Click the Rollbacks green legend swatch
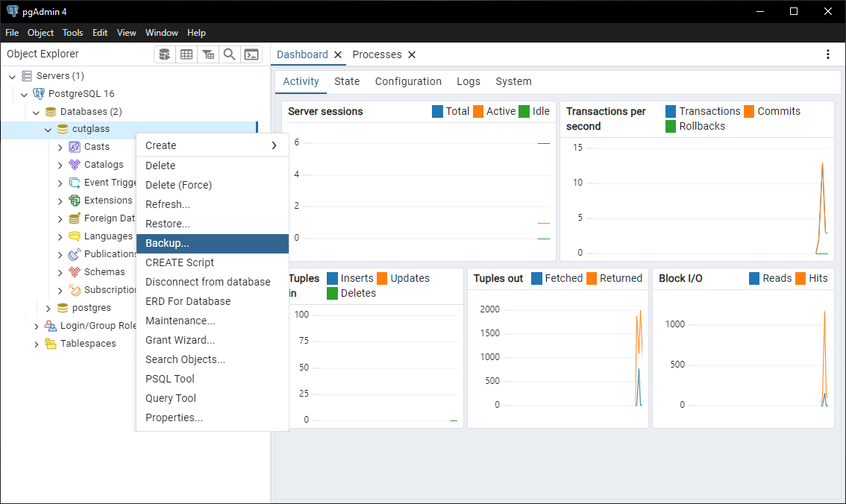The image size is (846, 504). pos(671,126)
